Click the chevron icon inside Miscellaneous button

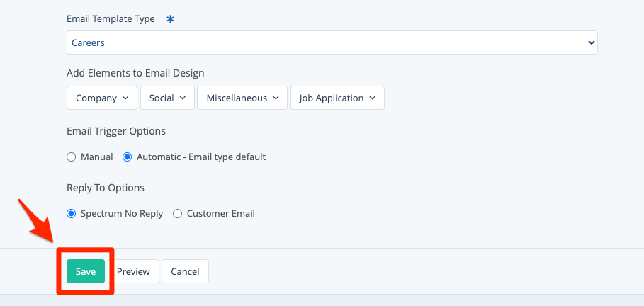(276, 98)
